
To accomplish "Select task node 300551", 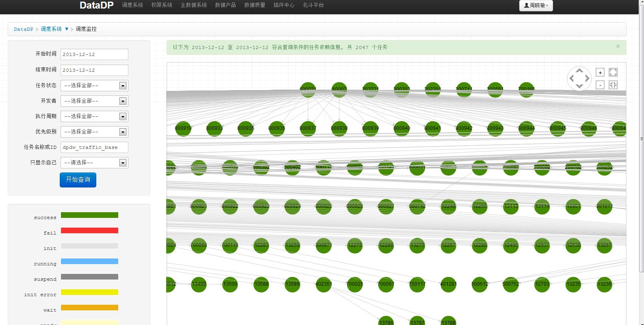I will click(x=495, y=89).
